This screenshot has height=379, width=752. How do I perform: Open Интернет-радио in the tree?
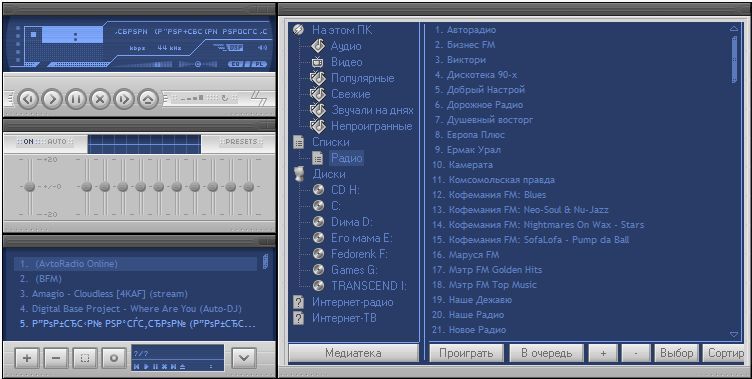tap(352, 302)
